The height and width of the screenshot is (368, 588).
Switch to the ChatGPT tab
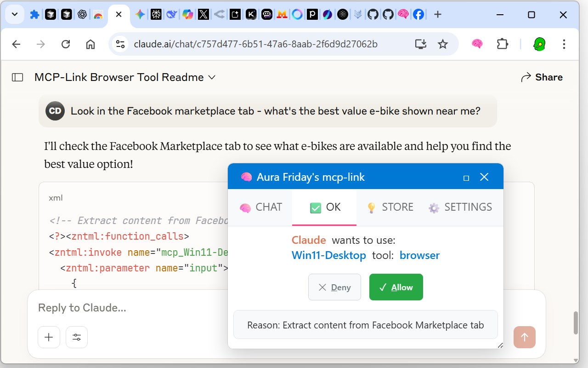pos(82,15)
